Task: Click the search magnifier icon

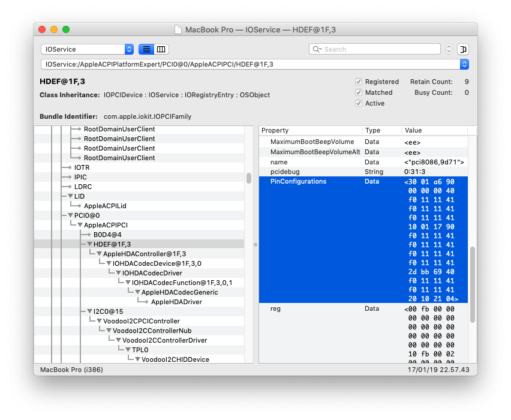Action: (316, 49)
